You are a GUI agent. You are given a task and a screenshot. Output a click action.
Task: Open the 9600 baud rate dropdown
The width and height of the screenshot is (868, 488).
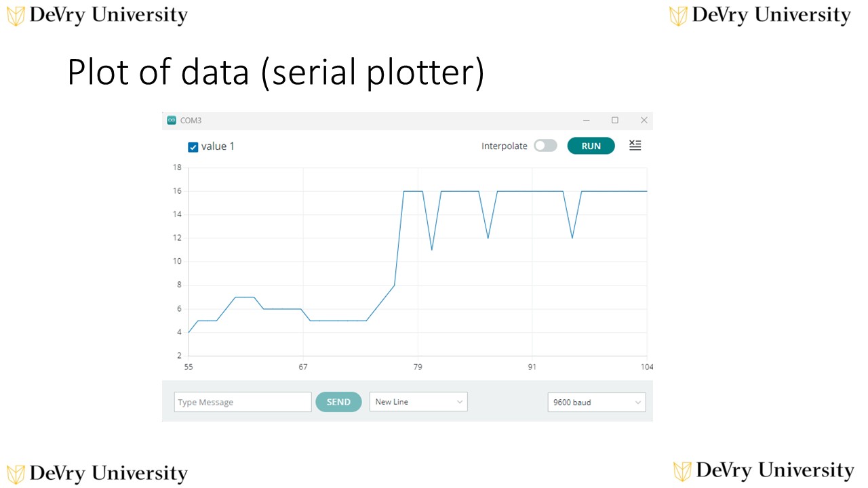pos(597,403)
